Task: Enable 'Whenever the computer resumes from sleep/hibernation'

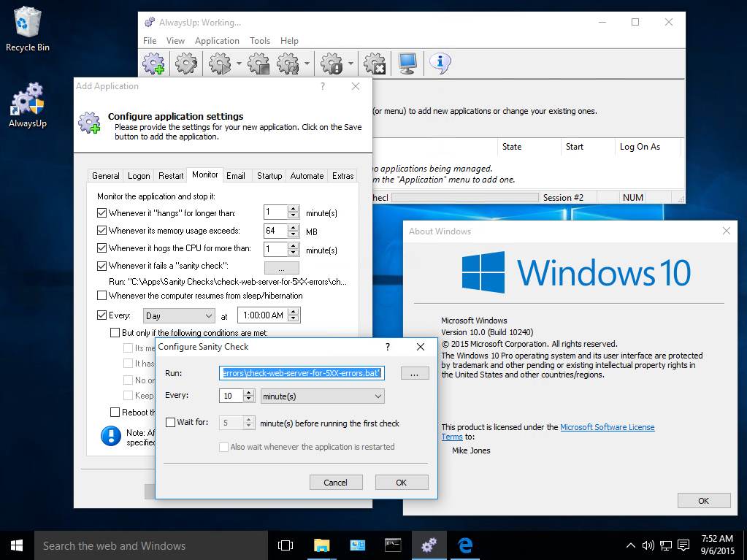Action: (101, 296)
